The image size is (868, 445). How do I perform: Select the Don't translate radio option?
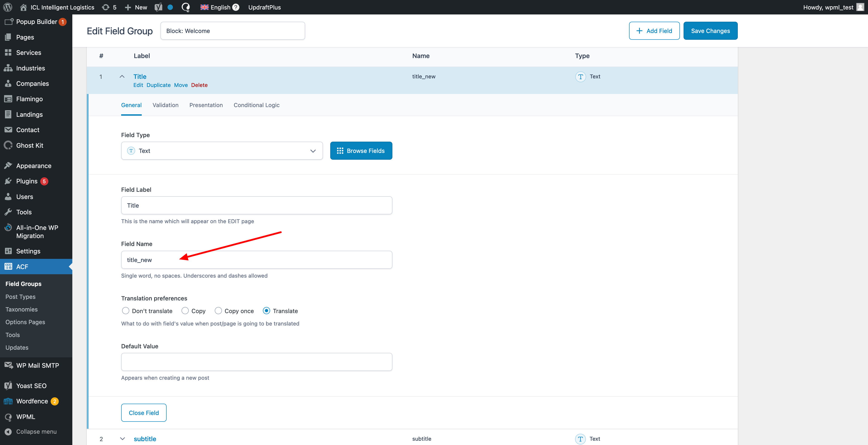(125, 311)
